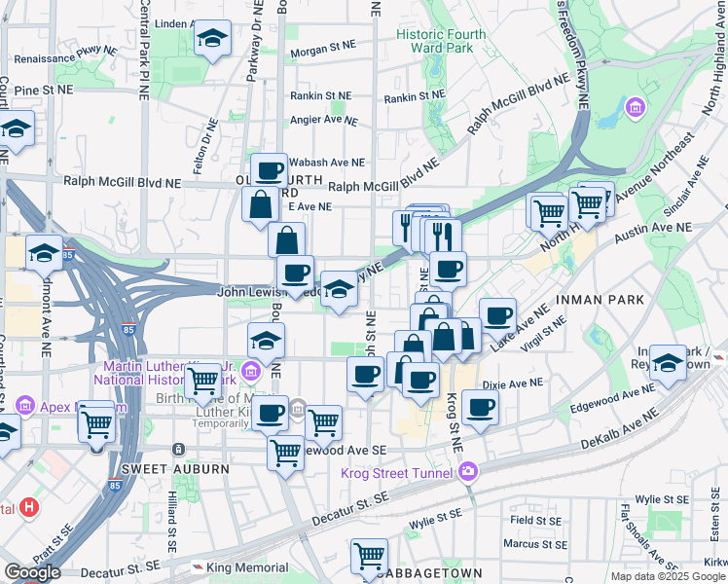
Task: Click the coffee marker near Lake Ave NE
Action: [497, 317]
